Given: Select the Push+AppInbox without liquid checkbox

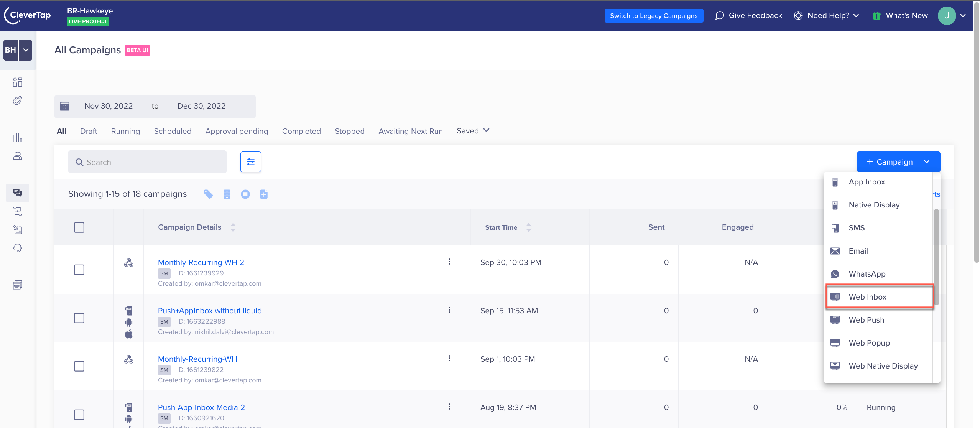Looking at the screenshot, I should coord(79,318).
